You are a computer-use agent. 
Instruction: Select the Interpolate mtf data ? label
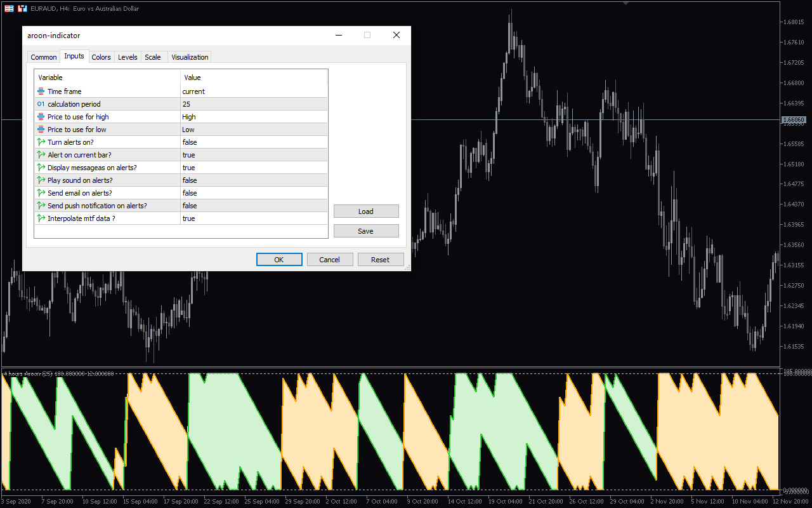tap(81, 218)
